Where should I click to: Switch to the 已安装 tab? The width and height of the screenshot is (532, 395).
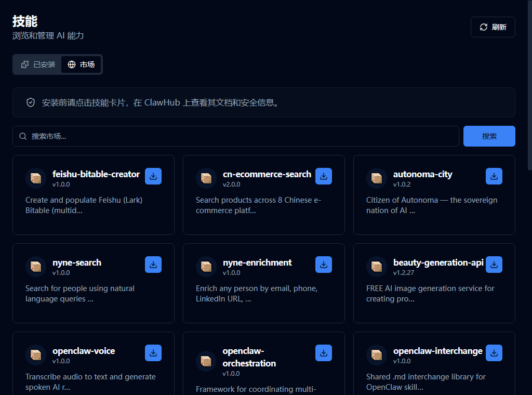click(x=38, y=64)
